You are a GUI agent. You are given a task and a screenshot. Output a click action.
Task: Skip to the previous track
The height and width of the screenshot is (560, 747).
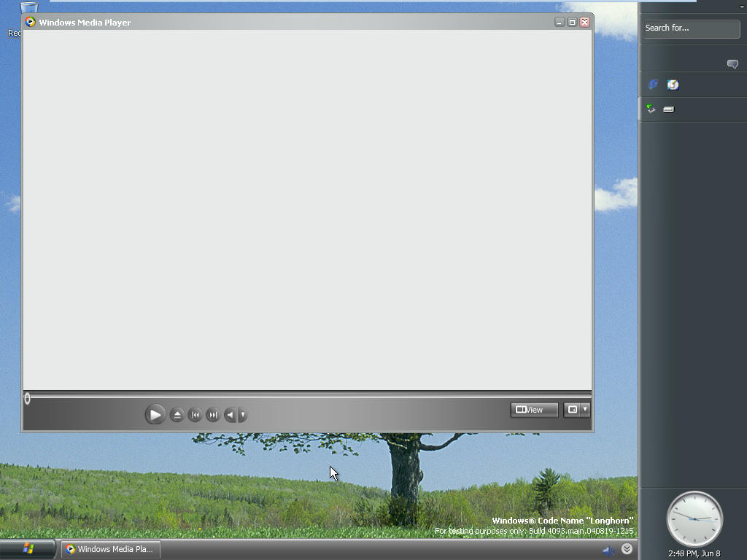195,415
